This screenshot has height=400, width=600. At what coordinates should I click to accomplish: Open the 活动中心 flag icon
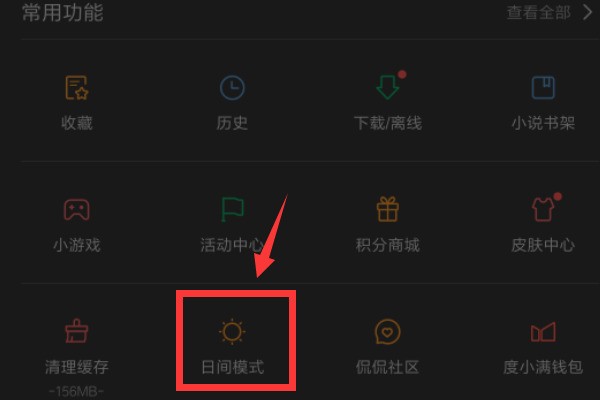coord(232,209)
